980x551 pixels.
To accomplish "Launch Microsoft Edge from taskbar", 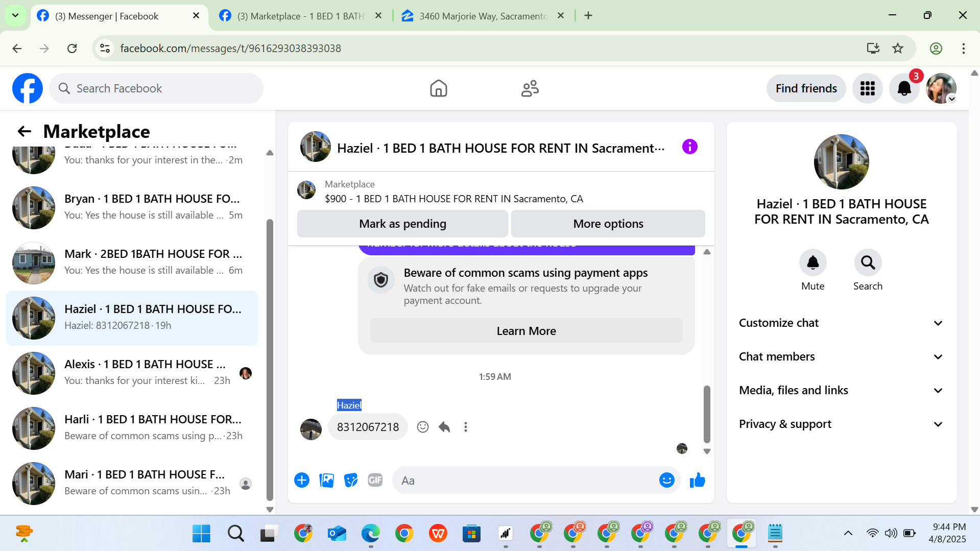I will click(x=370, y=533).
